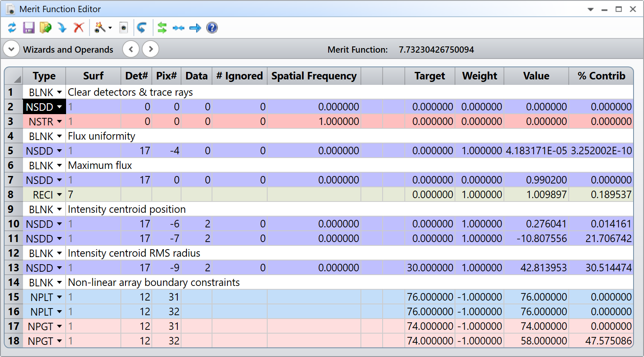Click the blue right arrow toolbar icon
The height and width of the screenshot is (357, 644).
point(195,28)
